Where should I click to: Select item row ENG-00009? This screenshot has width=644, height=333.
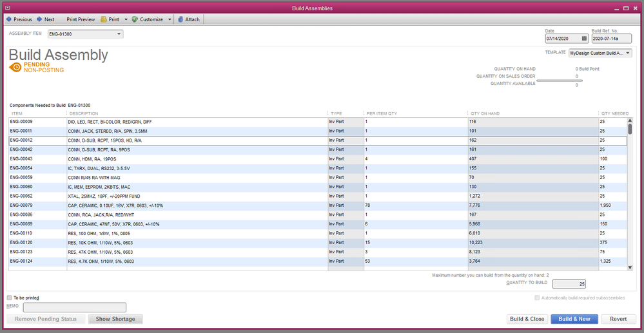(318, 122)
